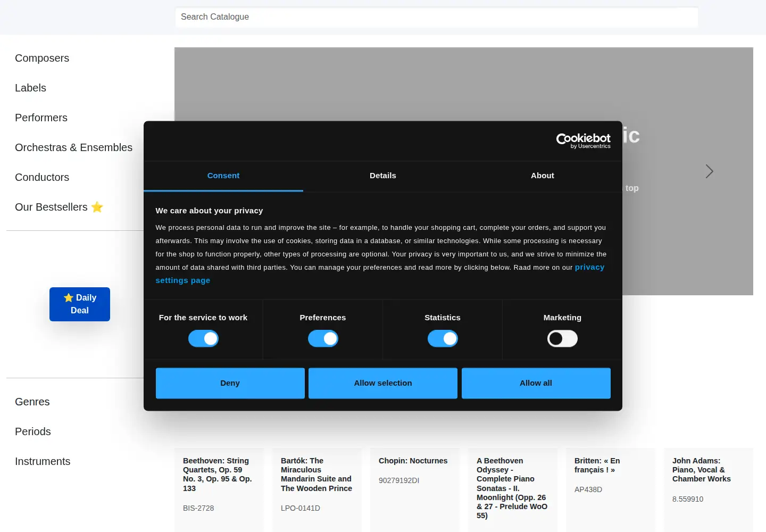Click the Allow selection button
The image size is (766, 532).
click(383, 383)
